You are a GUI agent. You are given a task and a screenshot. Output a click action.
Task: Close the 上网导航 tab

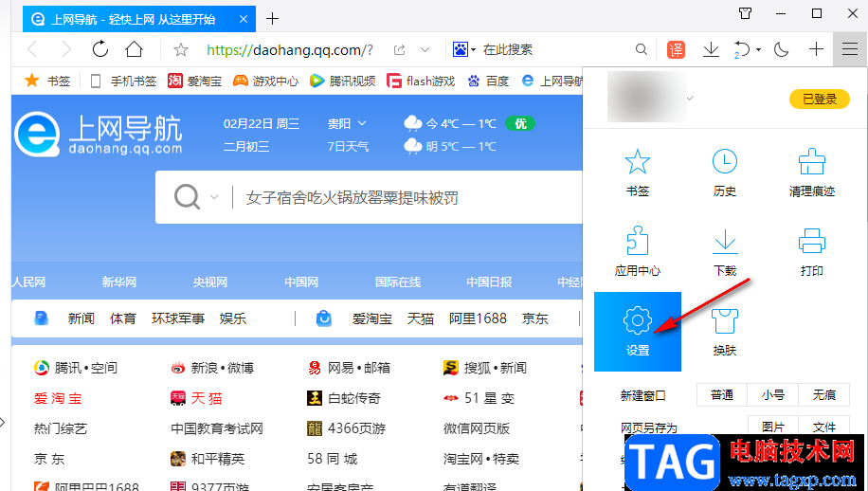[243, 19]
